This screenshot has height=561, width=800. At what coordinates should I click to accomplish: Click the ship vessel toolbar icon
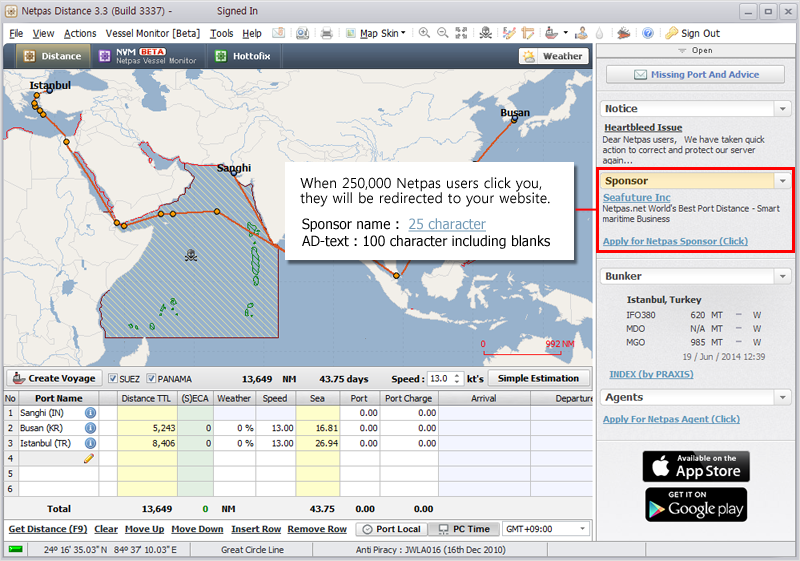(552, 33)
